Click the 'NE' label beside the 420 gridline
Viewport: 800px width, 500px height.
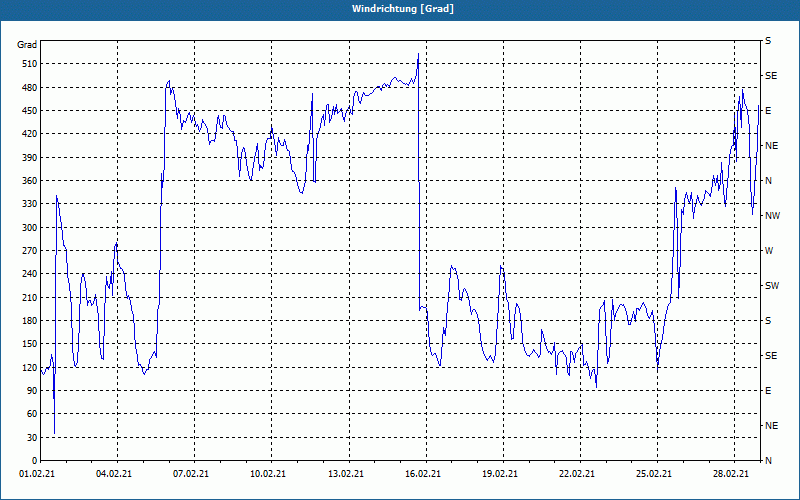tap(771, 146)
